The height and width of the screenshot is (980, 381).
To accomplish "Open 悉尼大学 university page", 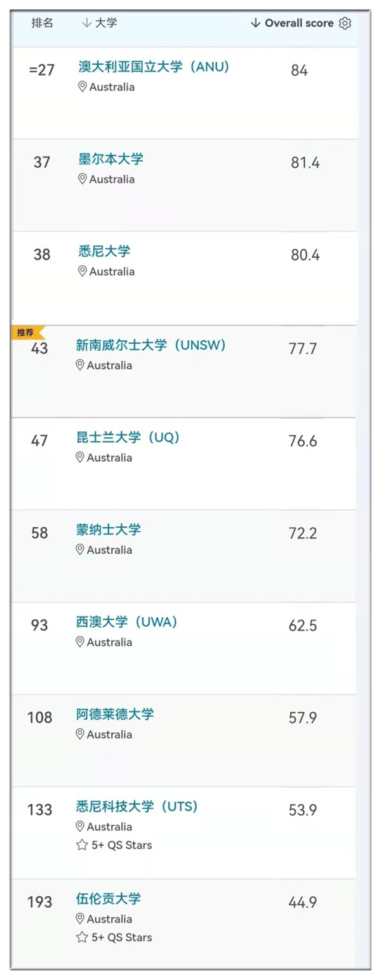I will [104, 251].
